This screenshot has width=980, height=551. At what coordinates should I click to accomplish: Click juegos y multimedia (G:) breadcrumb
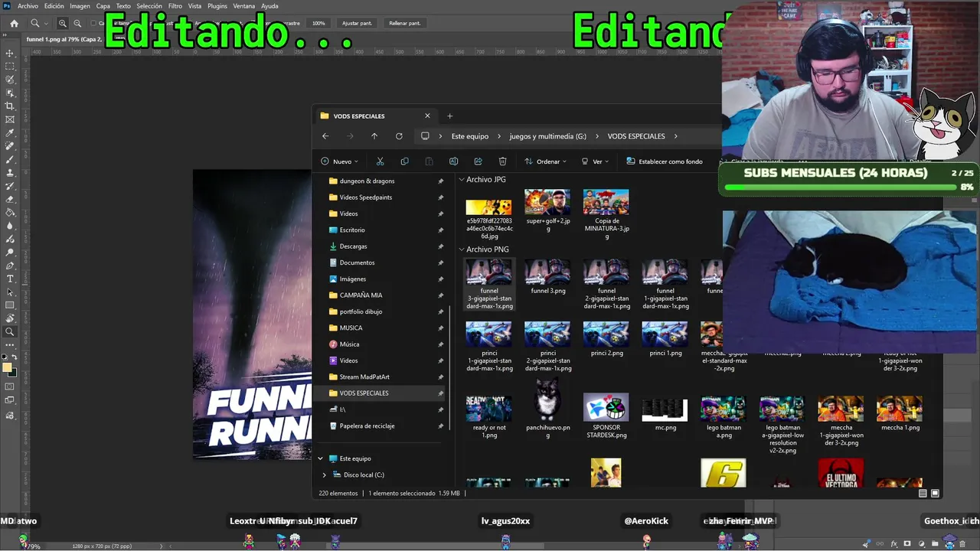coord(547,136)
